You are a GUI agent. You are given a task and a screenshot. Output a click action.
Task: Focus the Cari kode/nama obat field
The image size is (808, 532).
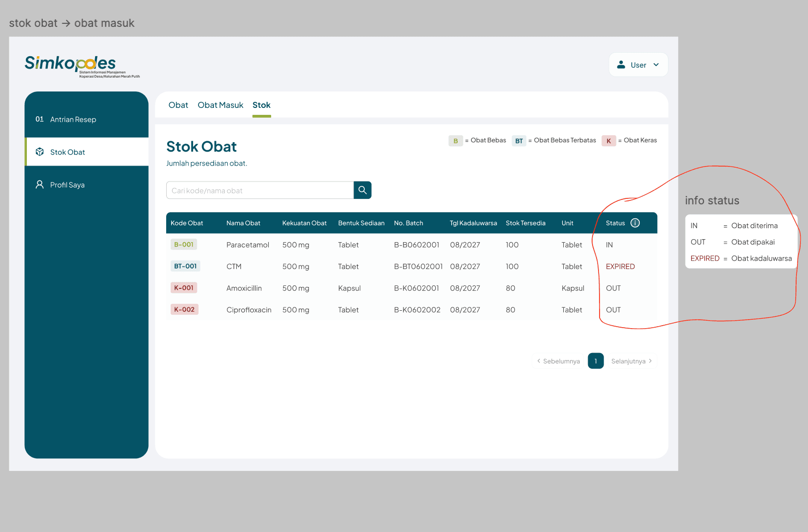pos(260,190)
